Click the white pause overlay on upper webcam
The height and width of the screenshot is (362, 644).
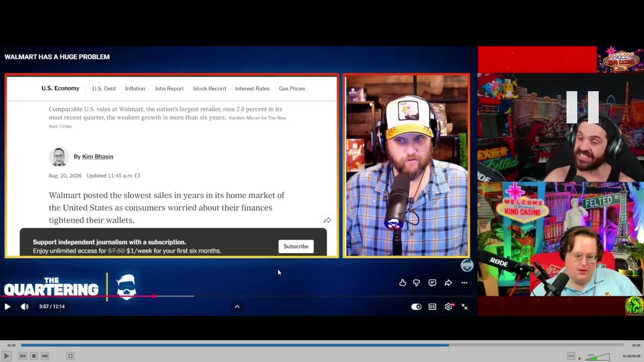pos(583,107)
